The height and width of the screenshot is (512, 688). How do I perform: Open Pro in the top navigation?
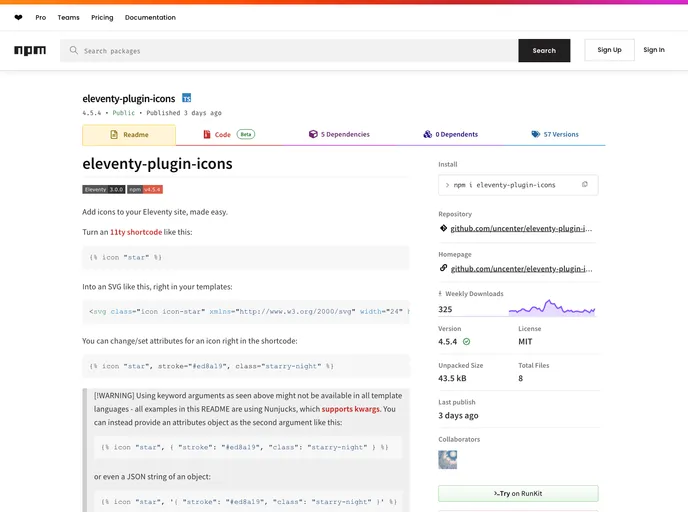tap(41, 18)
